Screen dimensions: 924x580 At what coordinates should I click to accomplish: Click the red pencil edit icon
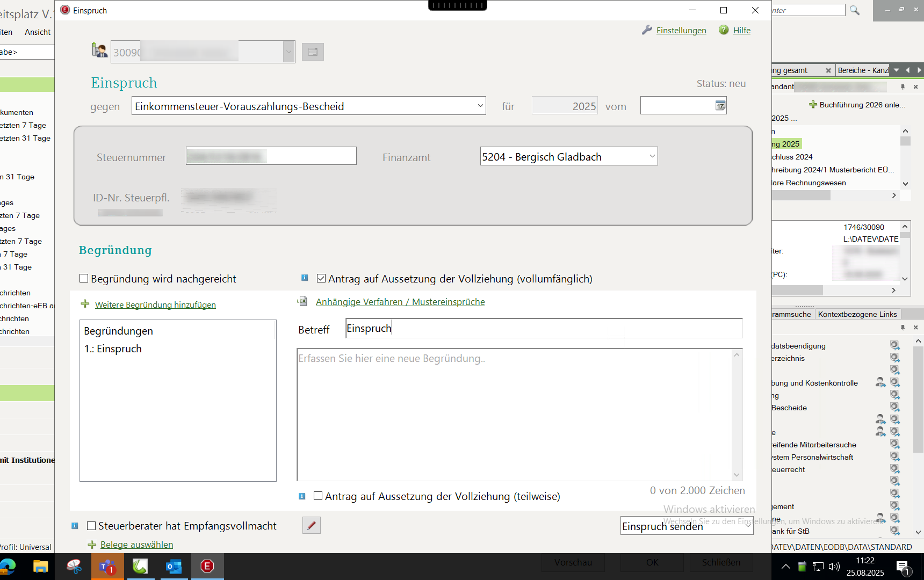(312, 525)
